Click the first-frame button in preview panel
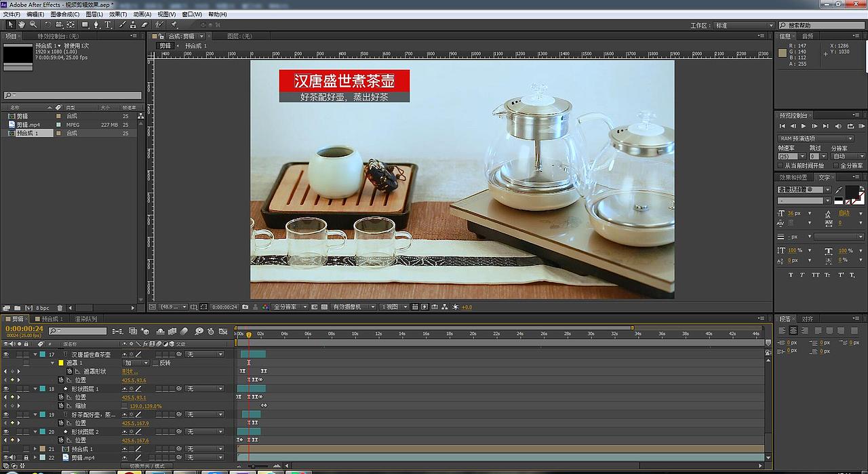This screenshot has height=474, width=868. click(782, 126)
